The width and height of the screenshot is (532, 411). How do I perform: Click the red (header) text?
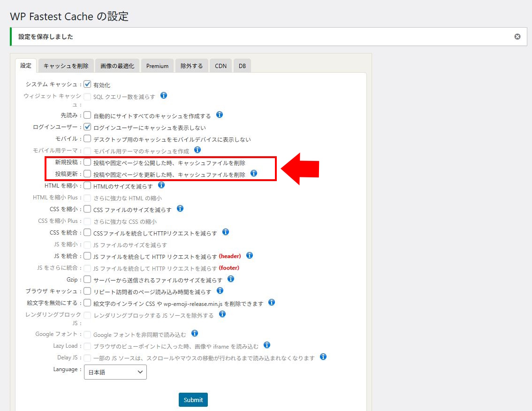pos(230,256)
